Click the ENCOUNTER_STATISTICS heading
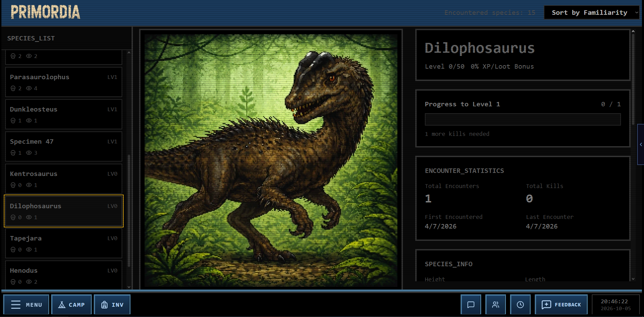Viewport: 644px width, 317px height. 464,171
